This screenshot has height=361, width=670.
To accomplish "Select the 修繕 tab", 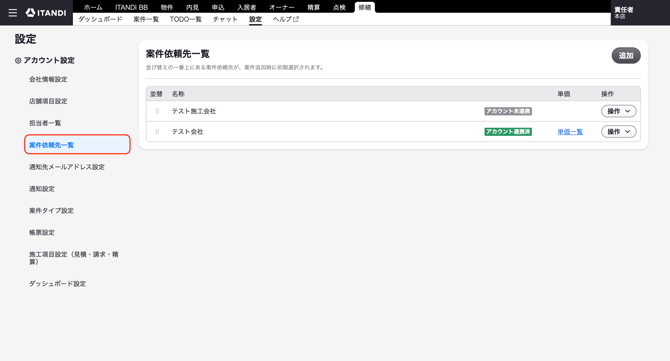I will coord(365,7).
